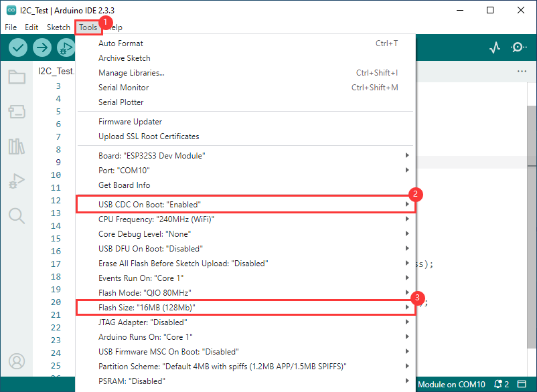
Task: Expand the Partition Scheme submenu
Action: coord(245,366)
